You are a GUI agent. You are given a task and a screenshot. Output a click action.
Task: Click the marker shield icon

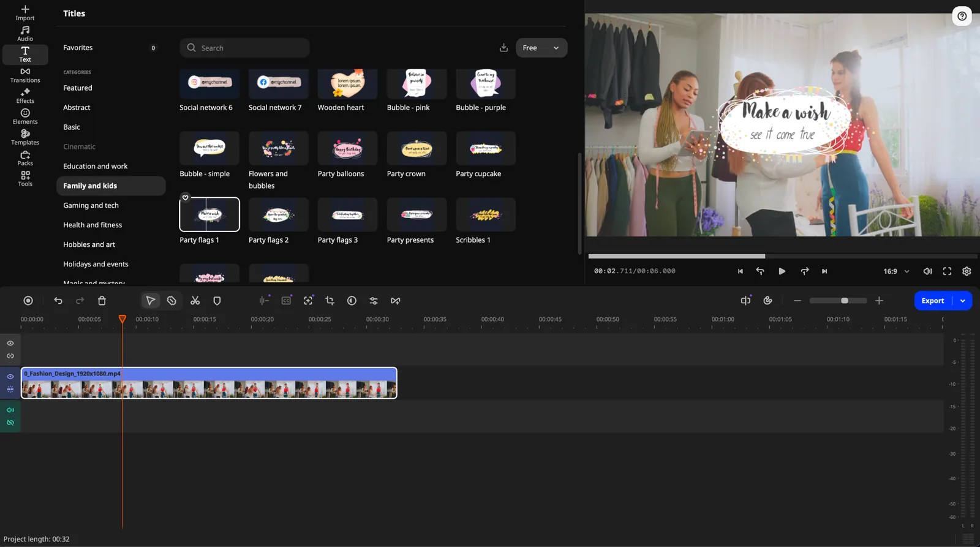[217, 301]
